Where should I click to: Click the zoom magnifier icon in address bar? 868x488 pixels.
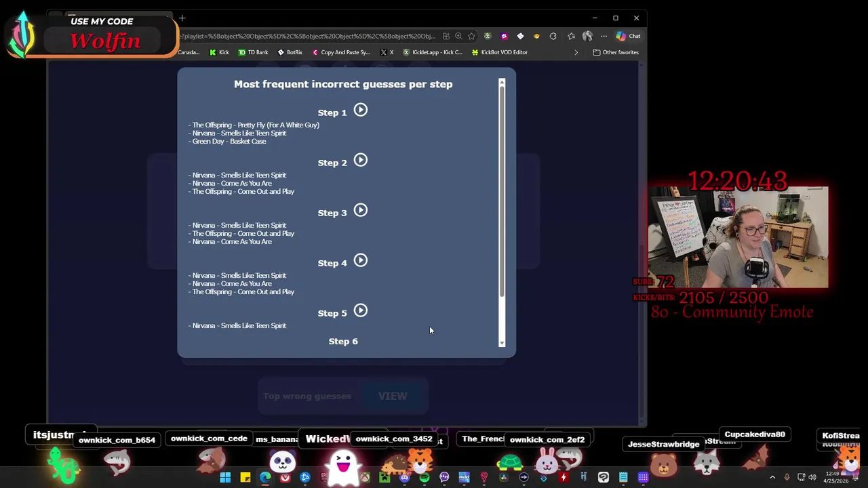(458, 36)
